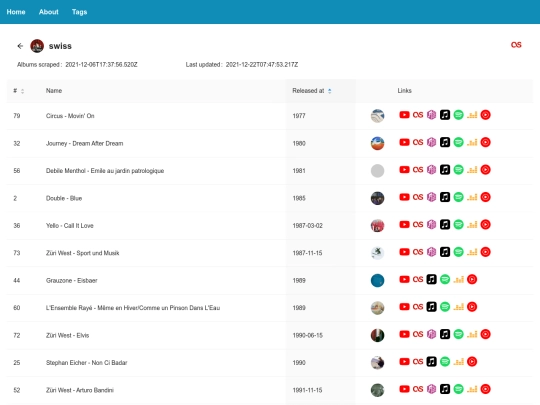540x405 pixels.
Task: Open YouTube Music for Züri West - Sport und Musik
Action: tap(486, 252)
